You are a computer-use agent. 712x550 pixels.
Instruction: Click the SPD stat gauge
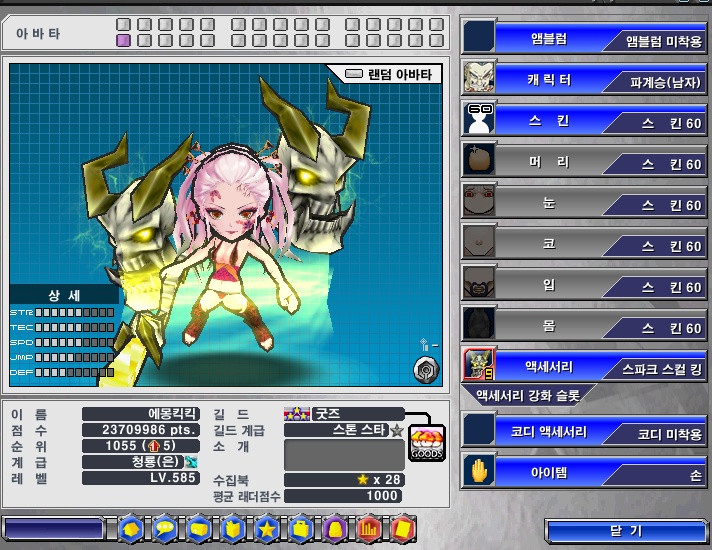(74, 342)
